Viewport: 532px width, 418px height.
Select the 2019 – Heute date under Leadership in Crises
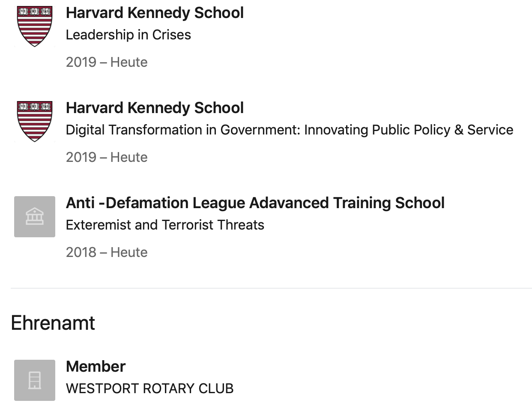[107, 62]
